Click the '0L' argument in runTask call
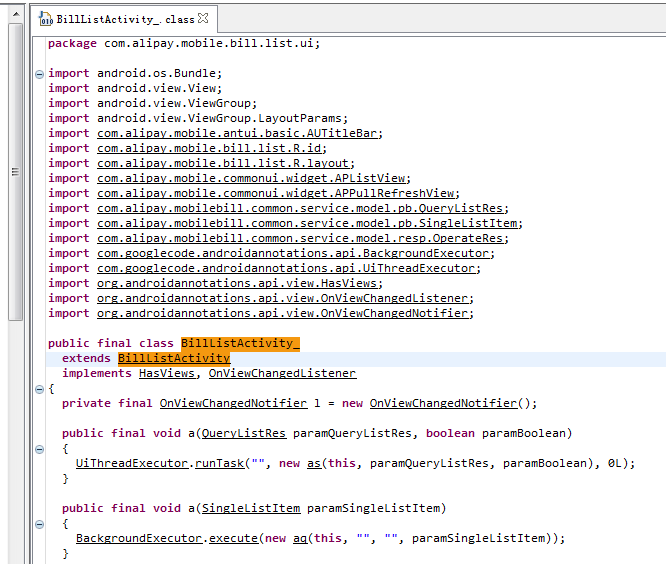The width and height of the screenshot is (666, 564). click(614, 463)
